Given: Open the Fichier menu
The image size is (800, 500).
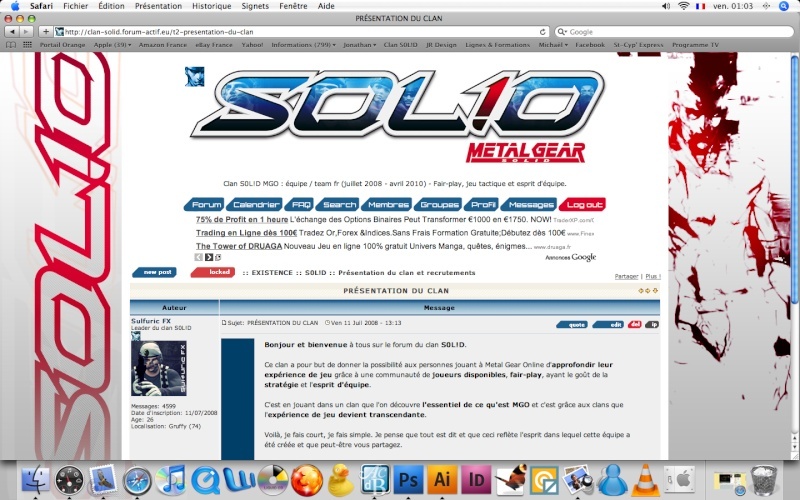Looking at the screenshot, I should (x=76, y=6).
